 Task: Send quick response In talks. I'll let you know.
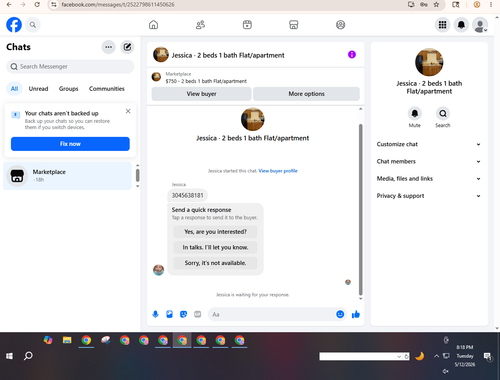[x=215, y=247]
